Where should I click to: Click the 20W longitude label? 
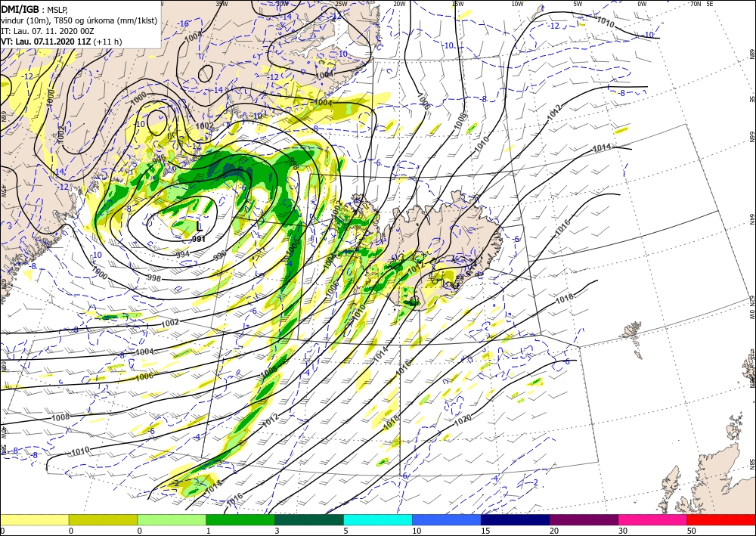(x=399, y=3)
